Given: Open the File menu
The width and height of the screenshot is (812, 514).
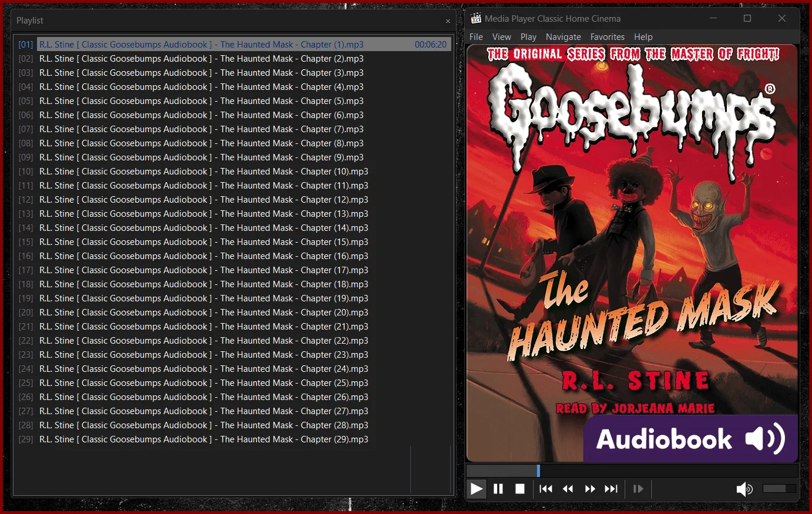Looking at the screenshot, I should [x=476, y=36].
